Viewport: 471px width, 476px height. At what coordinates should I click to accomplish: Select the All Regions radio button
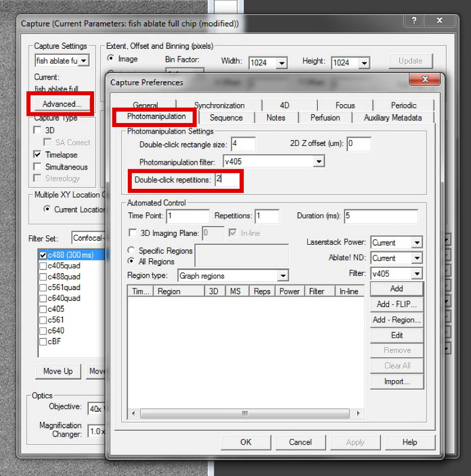131,261
